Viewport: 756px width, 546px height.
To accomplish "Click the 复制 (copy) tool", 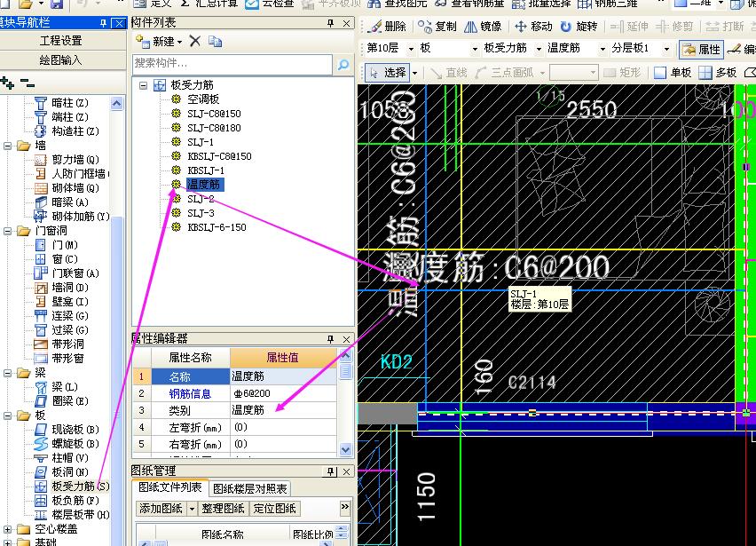I will click(x=437, y=27).
